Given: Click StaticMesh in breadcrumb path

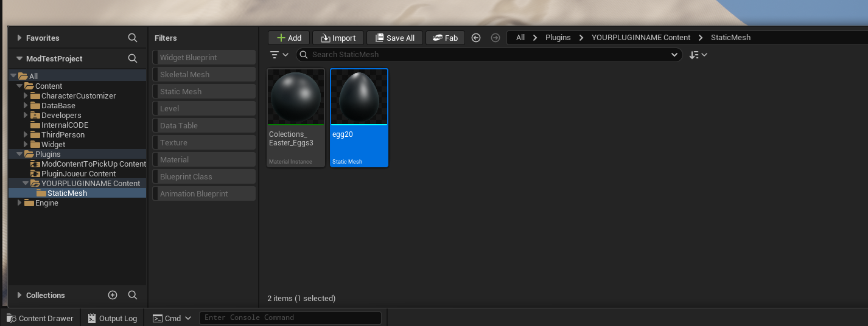Looking at the screenshot, I should click(x=730, y=38).
